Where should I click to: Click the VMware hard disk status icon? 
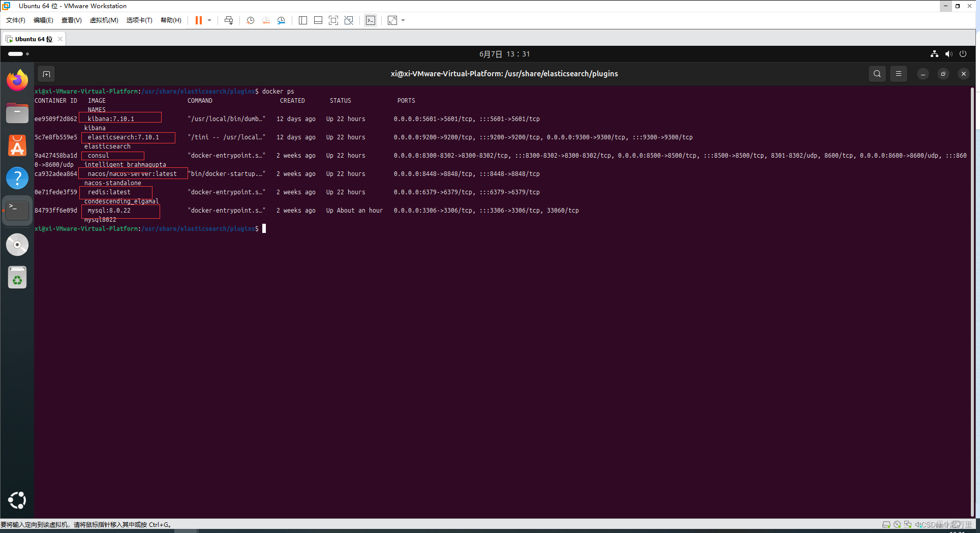point(886,524)
